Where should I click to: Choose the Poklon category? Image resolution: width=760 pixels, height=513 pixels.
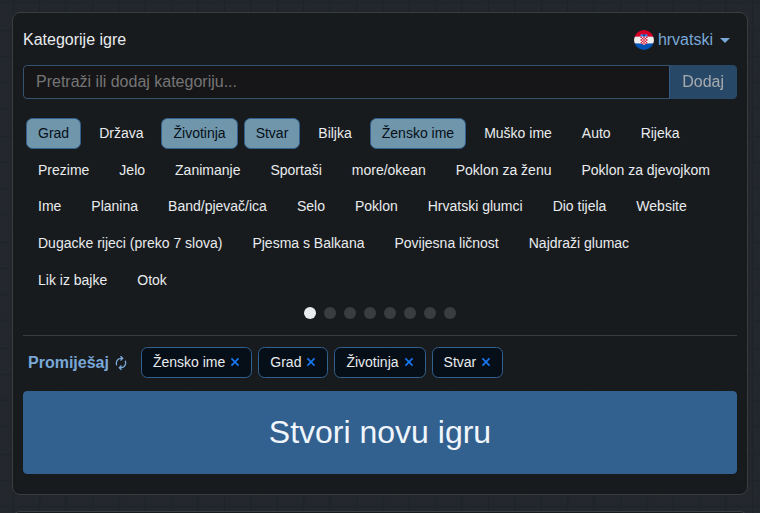click(x=376, y=207)
